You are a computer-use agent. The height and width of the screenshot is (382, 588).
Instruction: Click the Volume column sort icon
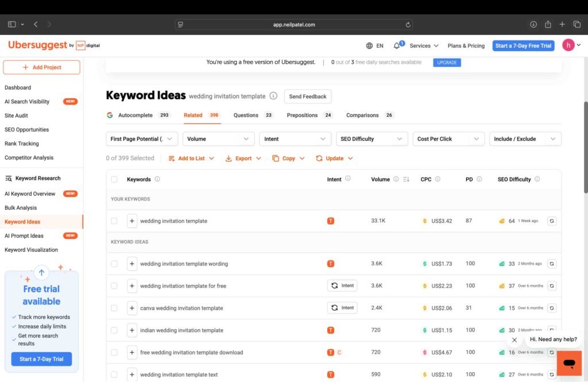(407, 179)
